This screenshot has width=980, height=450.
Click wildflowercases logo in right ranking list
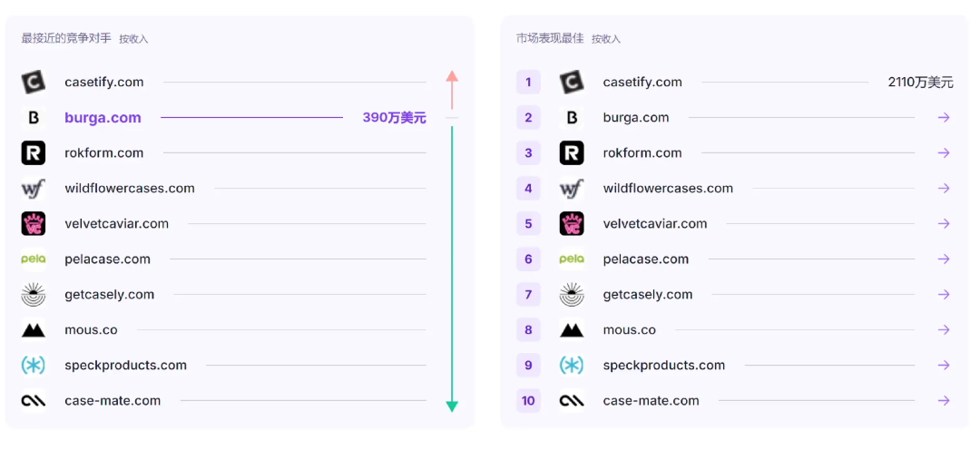pyautogui.click(x=572, y=189)
